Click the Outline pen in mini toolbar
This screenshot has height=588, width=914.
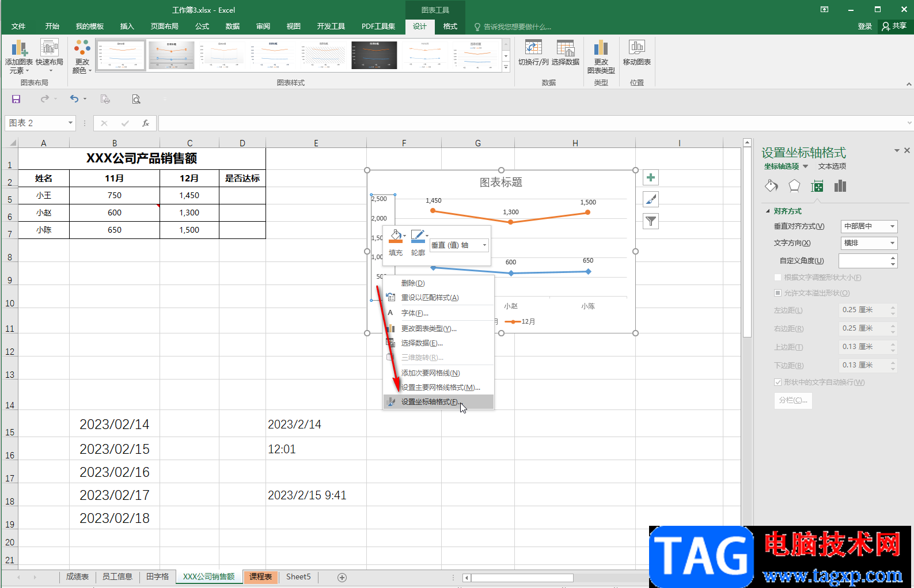tap(418, 236)
